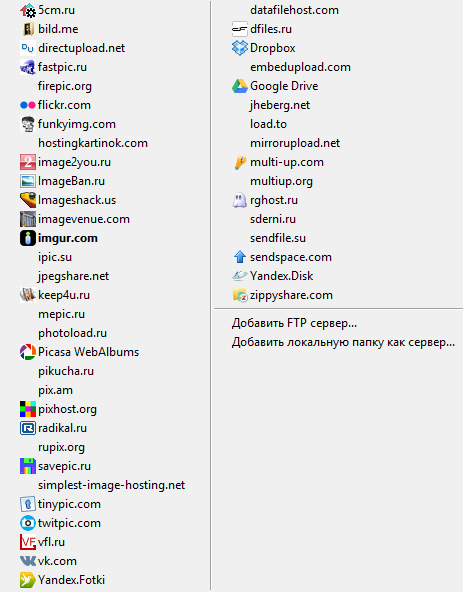Click the flickr.com dots icon

(28, 105)
